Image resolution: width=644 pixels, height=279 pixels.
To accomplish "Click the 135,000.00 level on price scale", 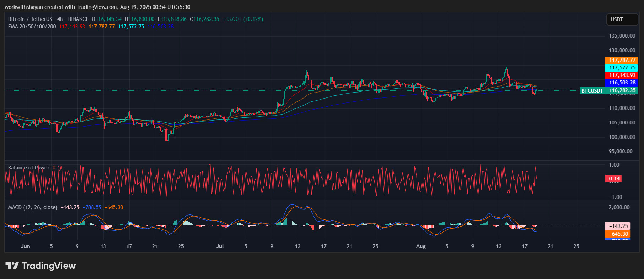I will [622, 36].
